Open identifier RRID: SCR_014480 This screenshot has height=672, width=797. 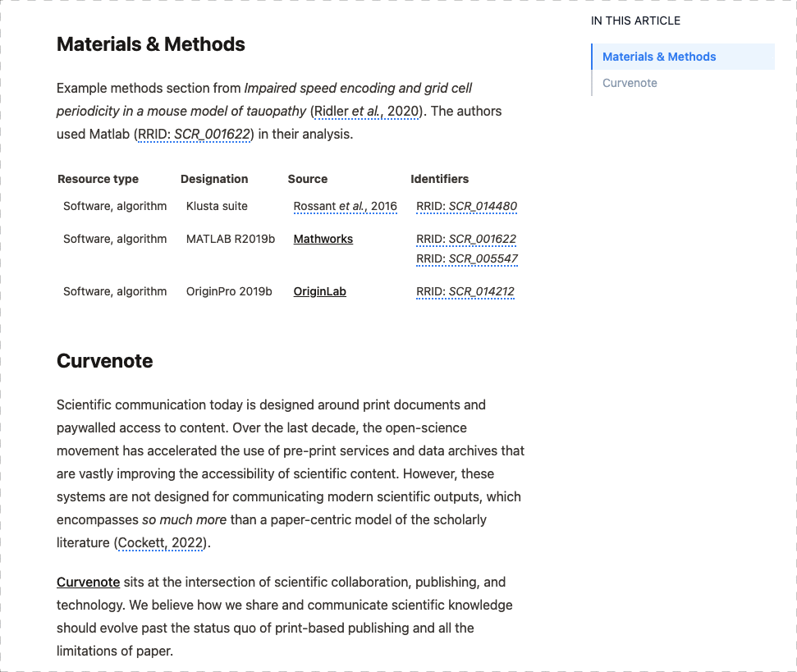(466, 206)
